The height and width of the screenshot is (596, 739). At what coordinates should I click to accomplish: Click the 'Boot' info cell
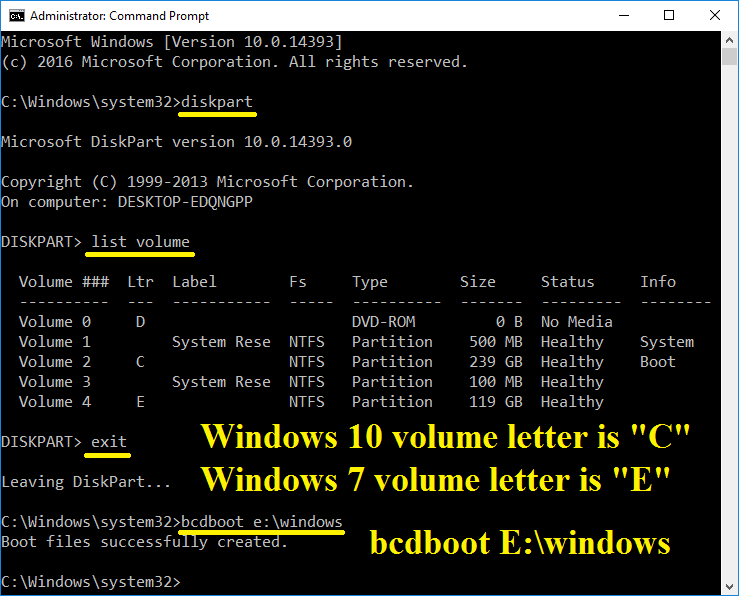(x=658, y=362)
